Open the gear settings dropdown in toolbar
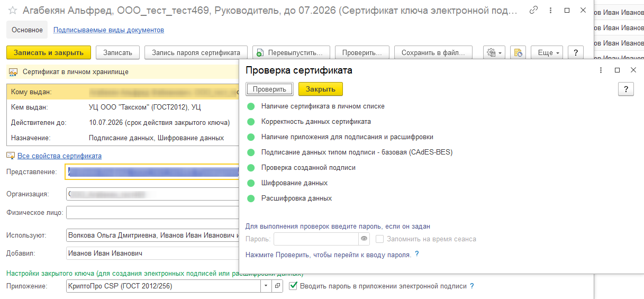The height and width of the screenshot is (299, 644). 494,52
